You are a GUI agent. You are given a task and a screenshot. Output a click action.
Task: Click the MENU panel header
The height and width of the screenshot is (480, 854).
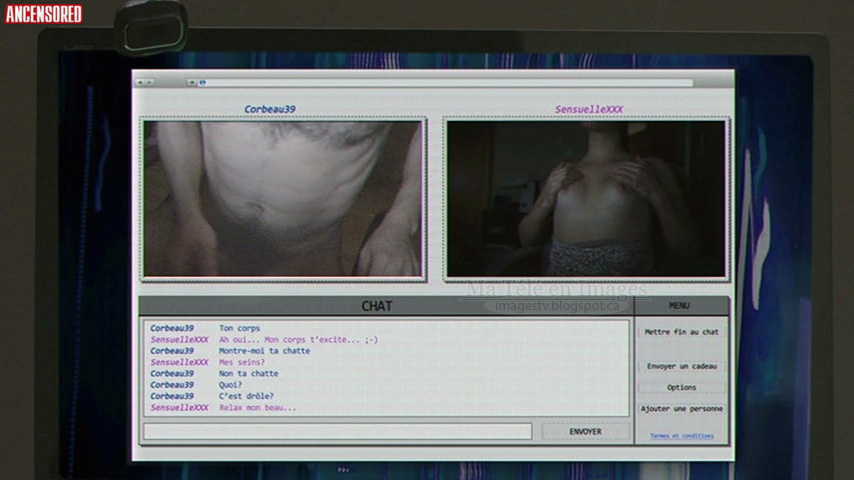tap(679, 306)
